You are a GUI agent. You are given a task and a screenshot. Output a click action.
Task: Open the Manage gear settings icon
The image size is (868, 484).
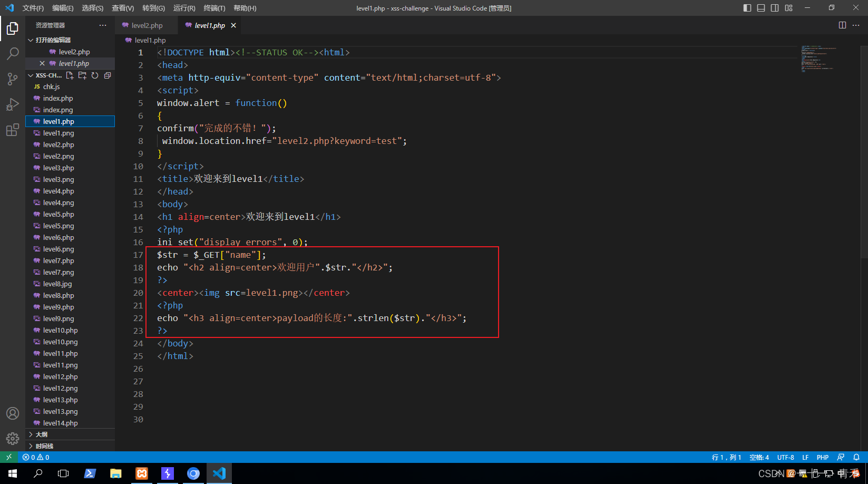coord(13,438)
